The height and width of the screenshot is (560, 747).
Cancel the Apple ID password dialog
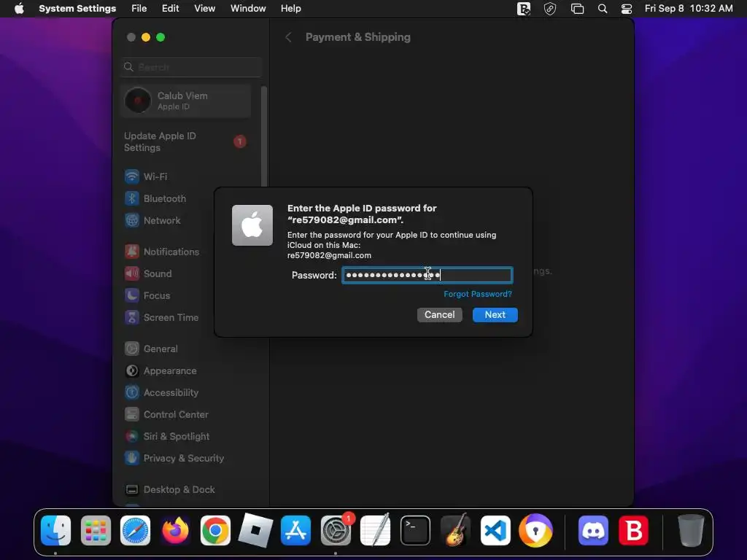[439, 315]
